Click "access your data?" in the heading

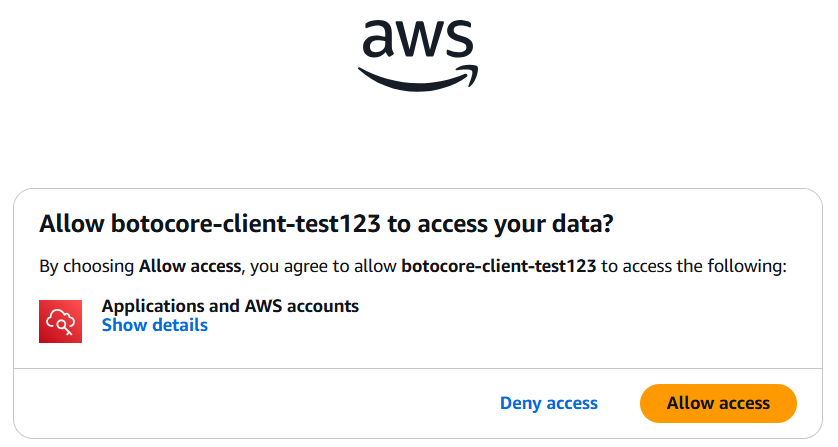click(x=513, y=225)
